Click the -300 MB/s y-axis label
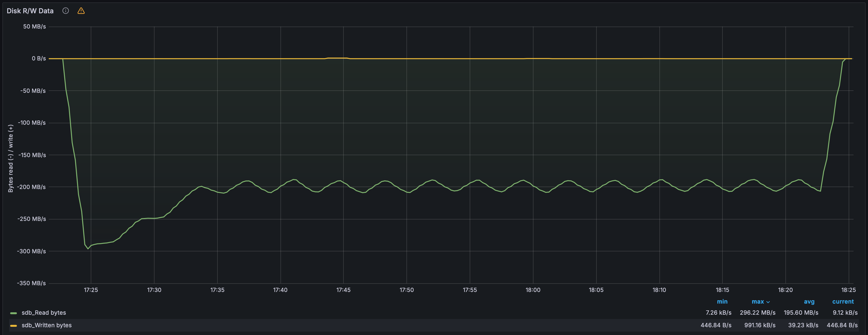Image resolution: width=868 pixels, height=335 pixels. (31, 251)
